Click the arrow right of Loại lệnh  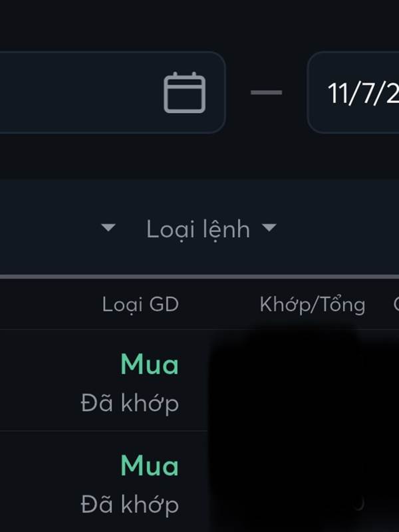pos(269,227)
